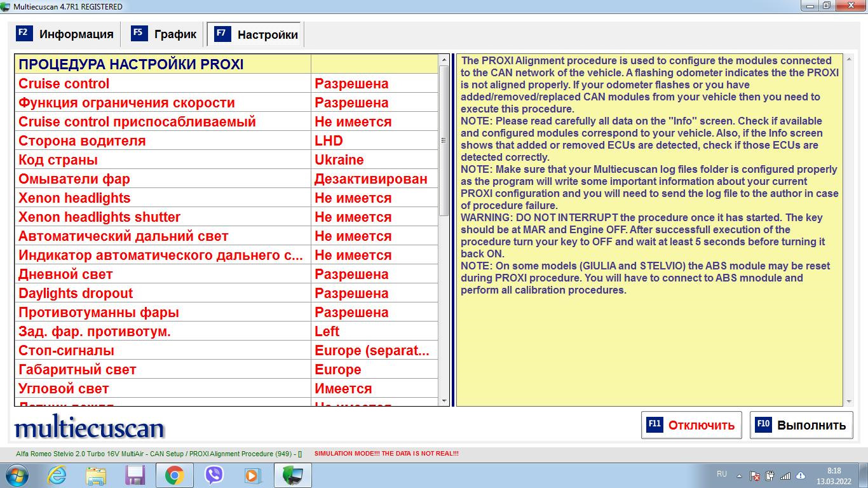
Task: Select the Стоп-сигналы row
Action: pos(227,350)
